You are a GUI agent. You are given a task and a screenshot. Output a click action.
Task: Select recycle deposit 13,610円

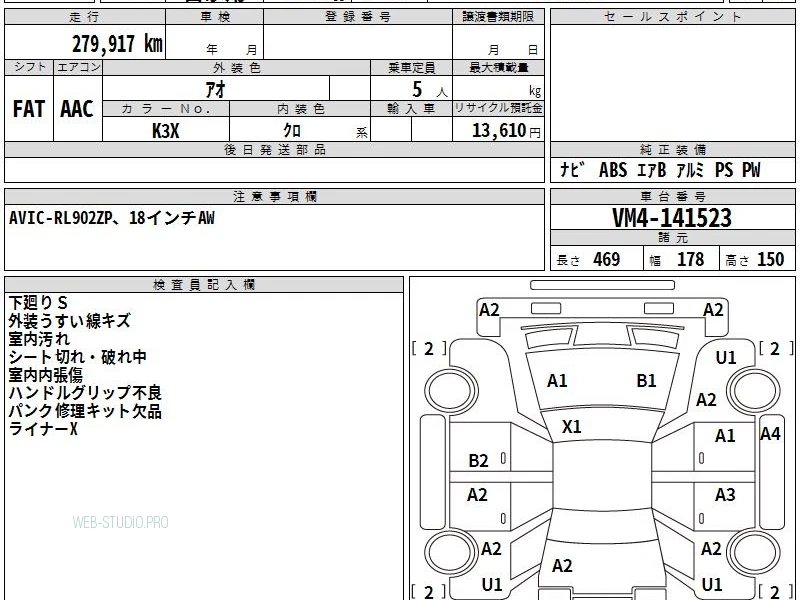pyautogui.click(x=506, y=131)
